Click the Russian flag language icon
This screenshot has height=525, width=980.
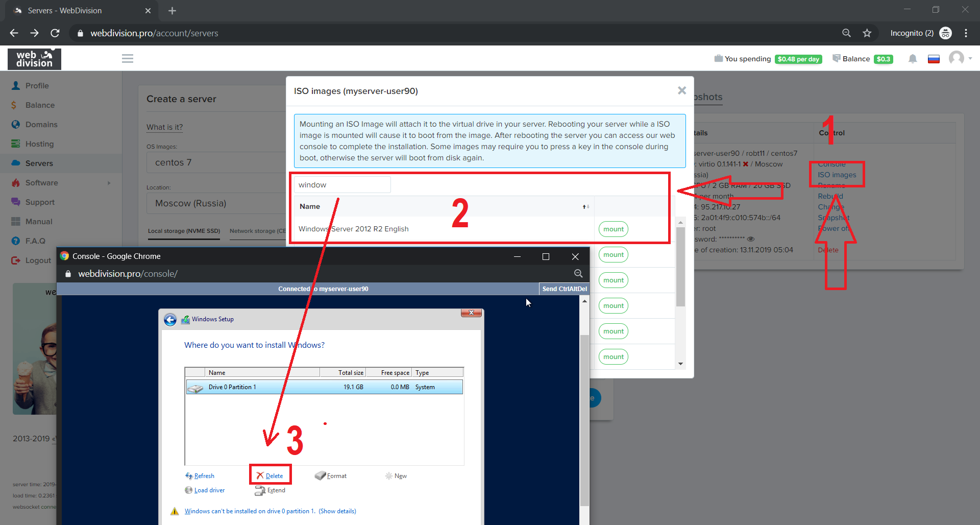click(x=934, y=59)
